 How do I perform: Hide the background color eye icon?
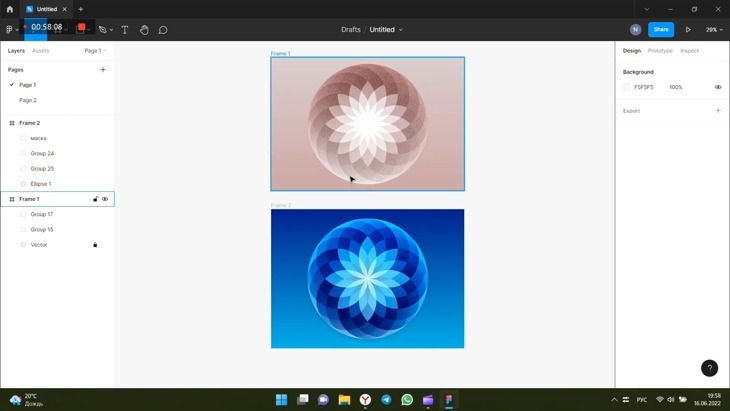pos(718,87)
